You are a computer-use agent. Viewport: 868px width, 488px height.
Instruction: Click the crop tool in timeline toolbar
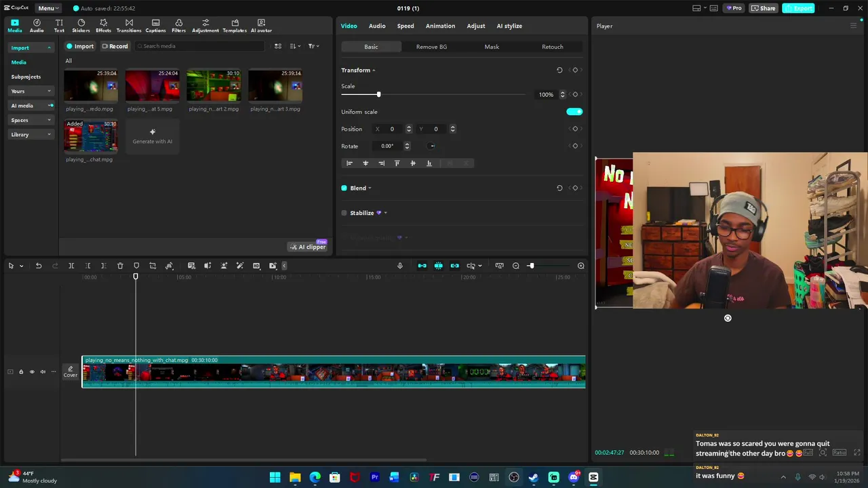[153, 266]
